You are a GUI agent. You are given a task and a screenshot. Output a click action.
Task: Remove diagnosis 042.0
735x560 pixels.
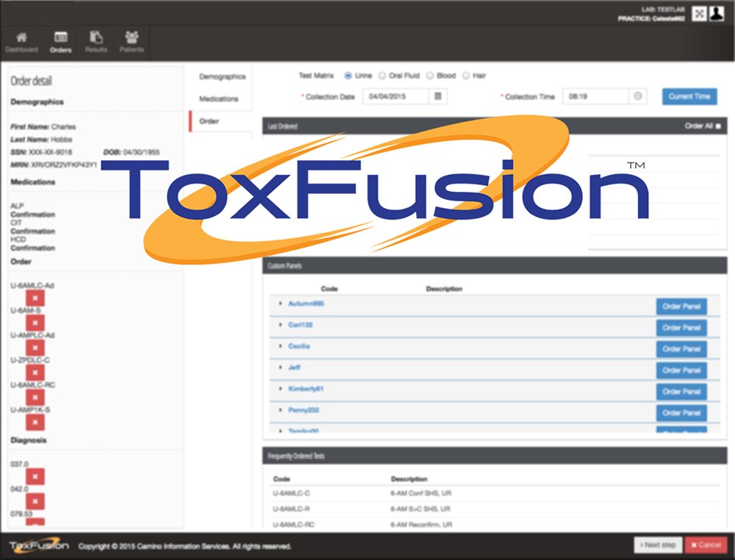point(35,501)
